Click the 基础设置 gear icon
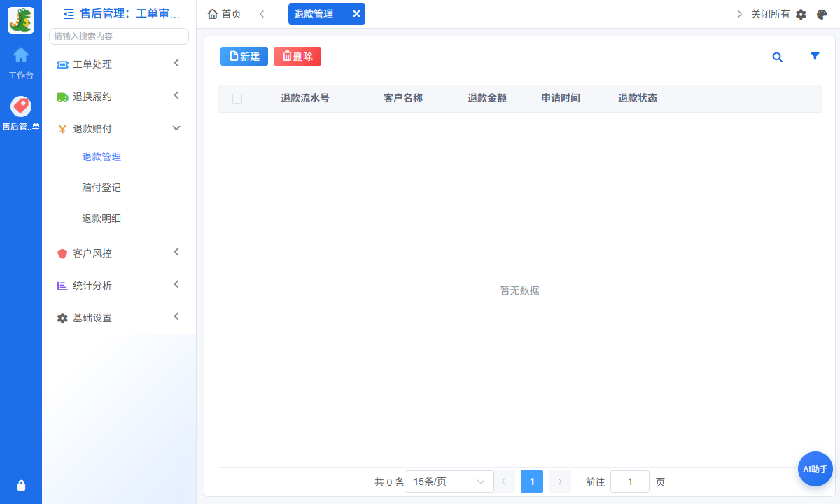The image size is (840, 504). click(62, 318)
